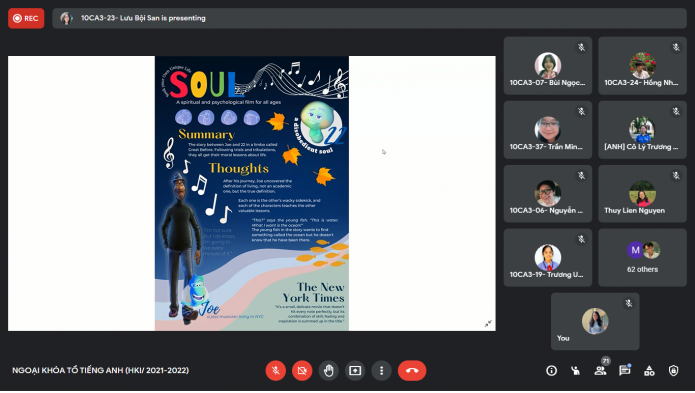Screen dimensions: 695x393
Task: Click the exit full screen presentation arrows icon
Action: coord(488,323)
